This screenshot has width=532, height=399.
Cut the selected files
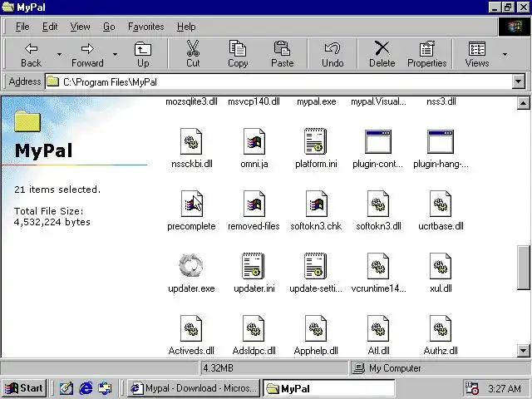pyautogui.click(x=193, y=54)
